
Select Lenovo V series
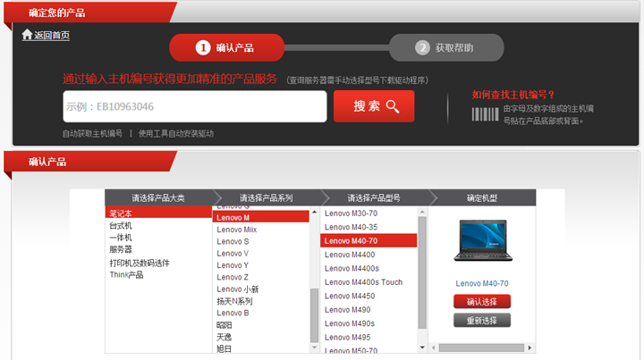point(233,254)
